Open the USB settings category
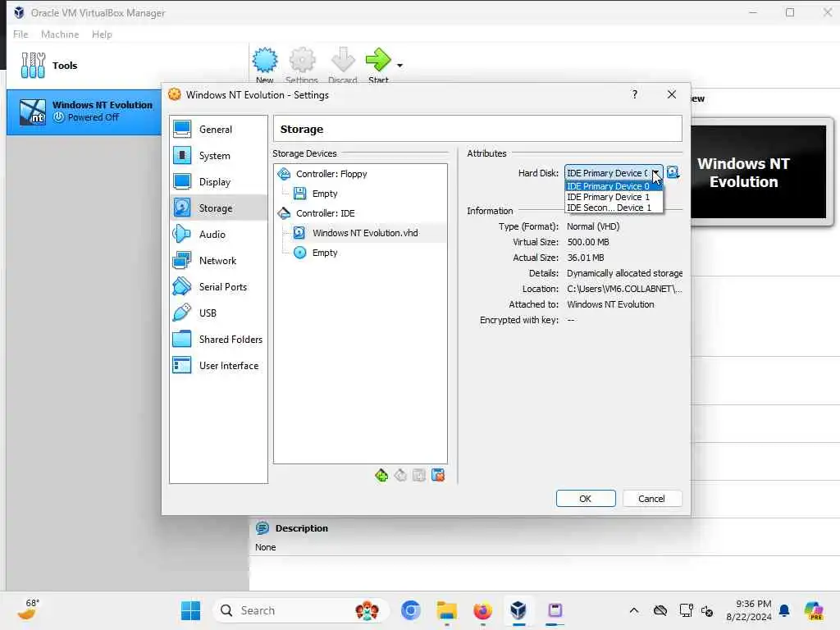The height and width of the screenshot is (630, 840). [218, 313]
